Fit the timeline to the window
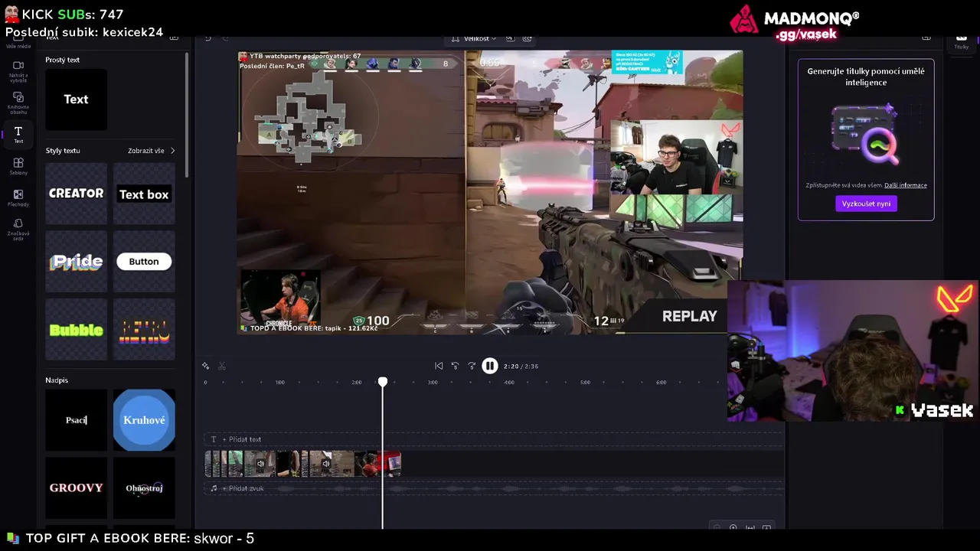 (x=750, y=527)
